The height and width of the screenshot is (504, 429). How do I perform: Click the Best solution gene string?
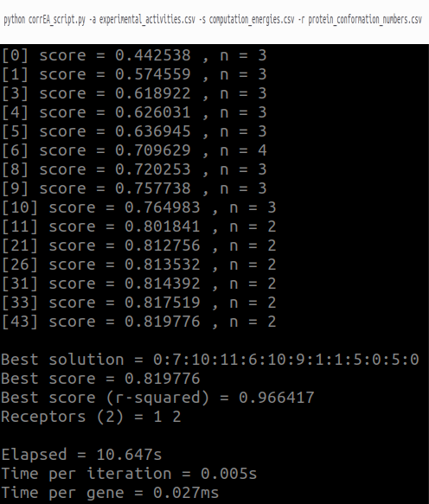pos(286,360)
